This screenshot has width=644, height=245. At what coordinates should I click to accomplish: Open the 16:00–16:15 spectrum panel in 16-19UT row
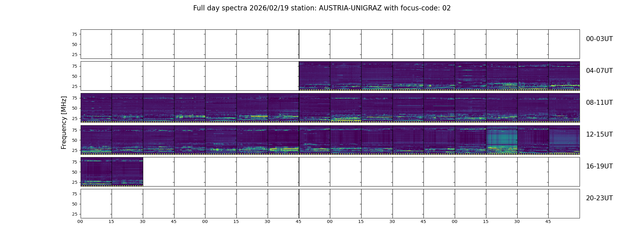96,171
